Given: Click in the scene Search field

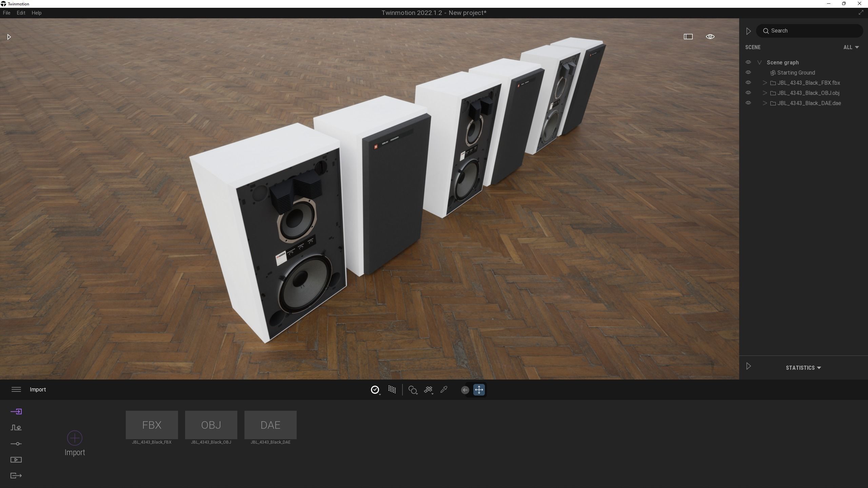Looking at the screenshot, I should tap(809, 31).
